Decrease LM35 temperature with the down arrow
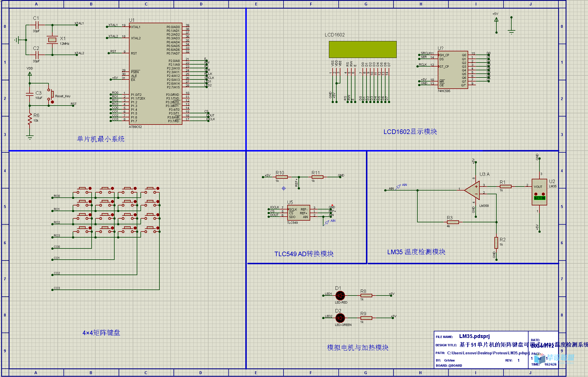Image resolution: width=588 pixels, height=377 pixels. (536, 194)
